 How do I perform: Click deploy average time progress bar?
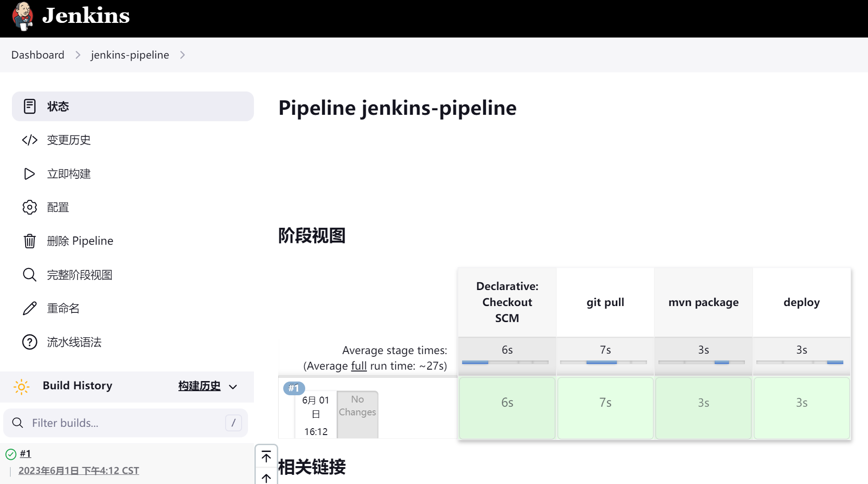tap(799, 362)
